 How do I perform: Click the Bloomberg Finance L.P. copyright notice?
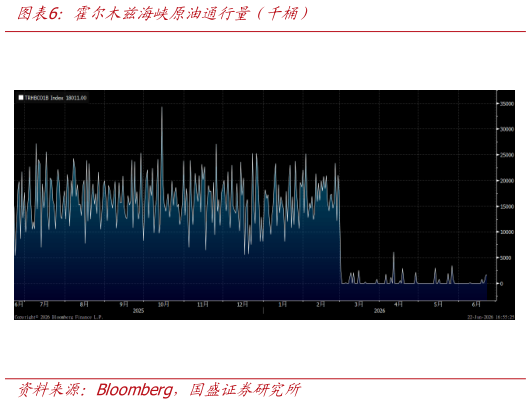point(59,317)
